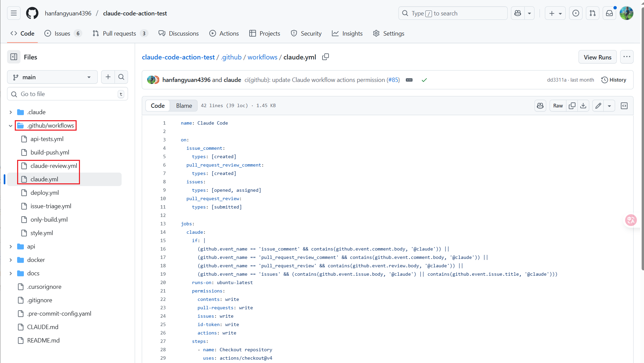
Task: Open the Security tab
Action: (306, 33)
